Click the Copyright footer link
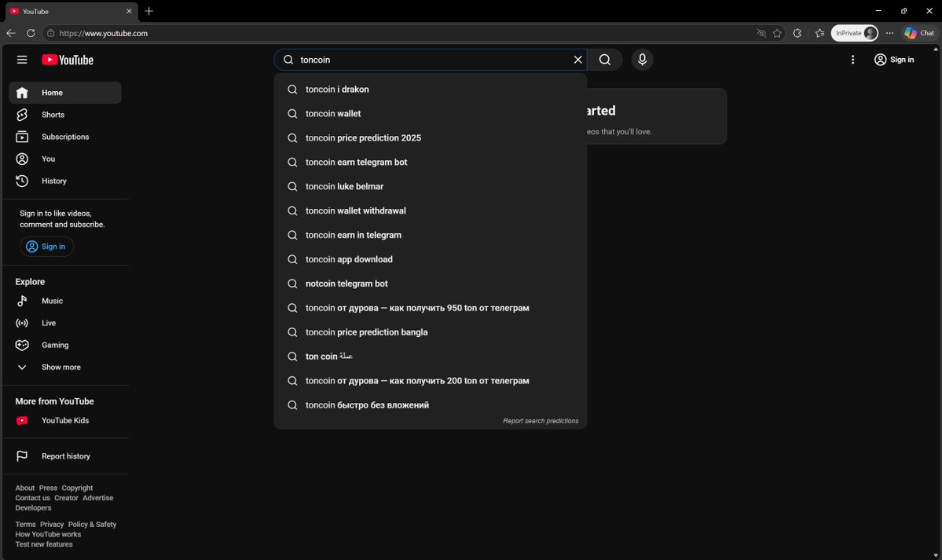Screen dimensions: 942x560 pyautogui.click(x=77, y=488)
